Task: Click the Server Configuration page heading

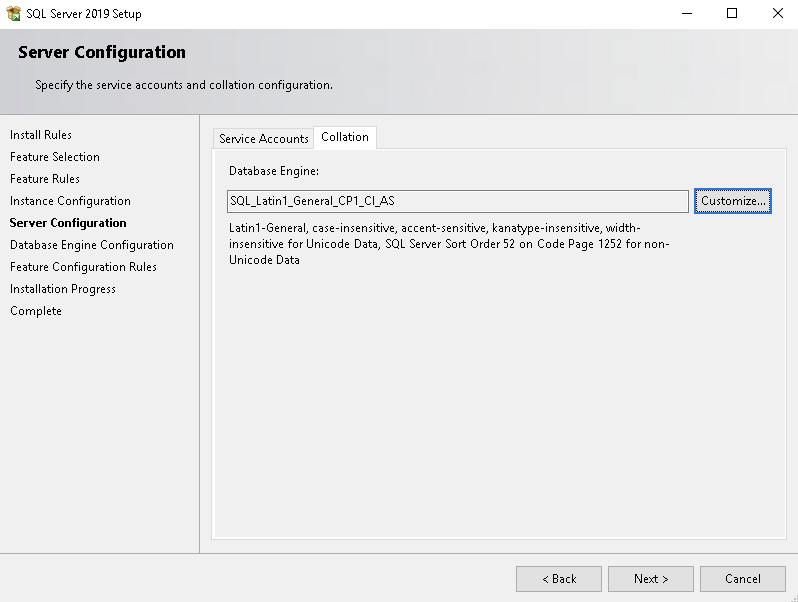Action: [102, 52]
